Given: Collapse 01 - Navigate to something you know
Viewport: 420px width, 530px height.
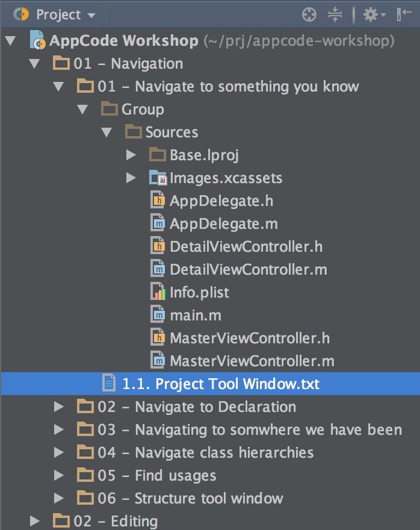Looking at the screenshot, I should pyautogui.click(x=58, y=87).
